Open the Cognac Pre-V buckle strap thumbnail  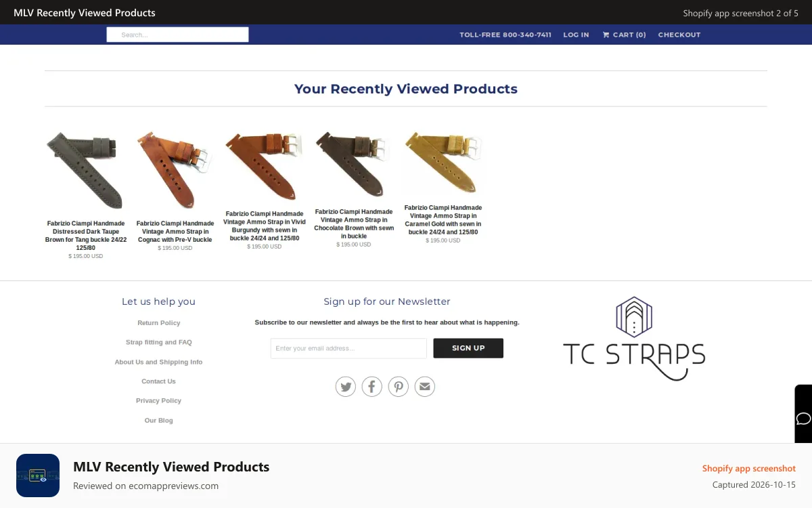175,170
